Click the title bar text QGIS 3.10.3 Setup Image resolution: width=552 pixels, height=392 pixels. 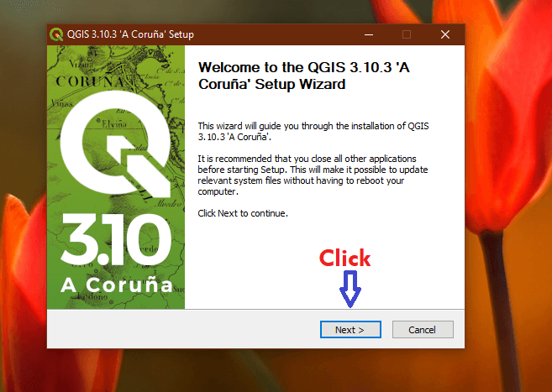(x=130, y=34)
